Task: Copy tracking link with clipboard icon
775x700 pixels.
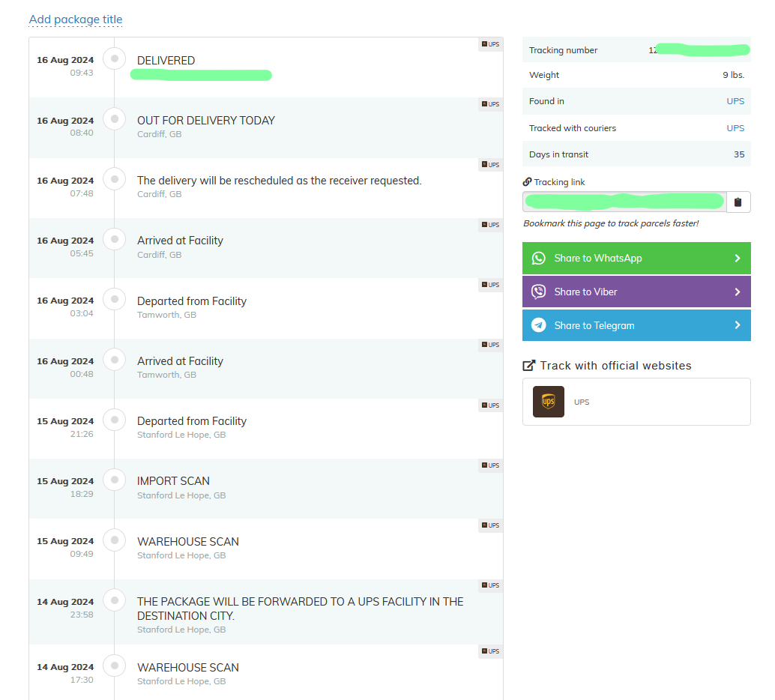Action: (738, 202)
